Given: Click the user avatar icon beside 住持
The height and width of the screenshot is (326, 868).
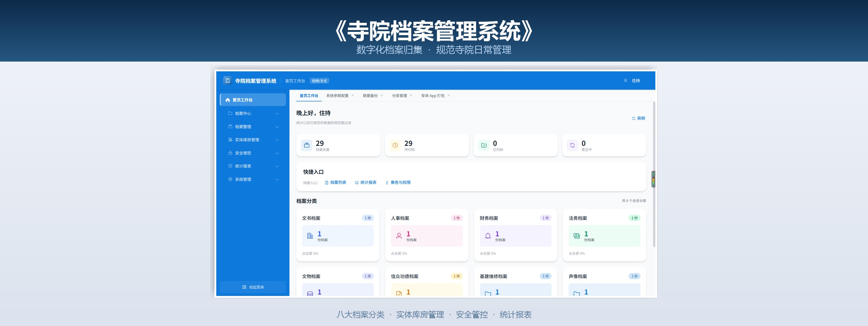Looking at the screenshot, I should [x=625, y=81].
